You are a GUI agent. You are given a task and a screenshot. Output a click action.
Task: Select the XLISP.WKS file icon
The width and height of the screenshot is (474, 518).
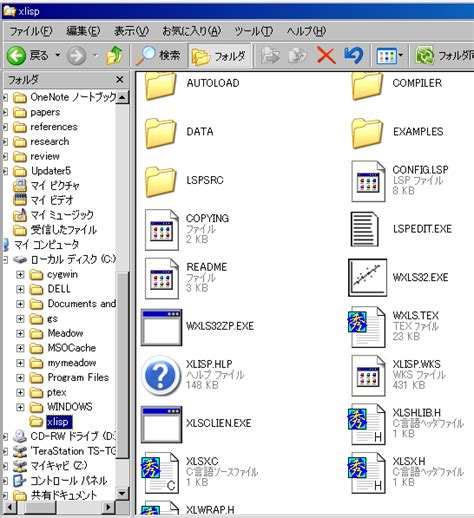coord(368,376)
